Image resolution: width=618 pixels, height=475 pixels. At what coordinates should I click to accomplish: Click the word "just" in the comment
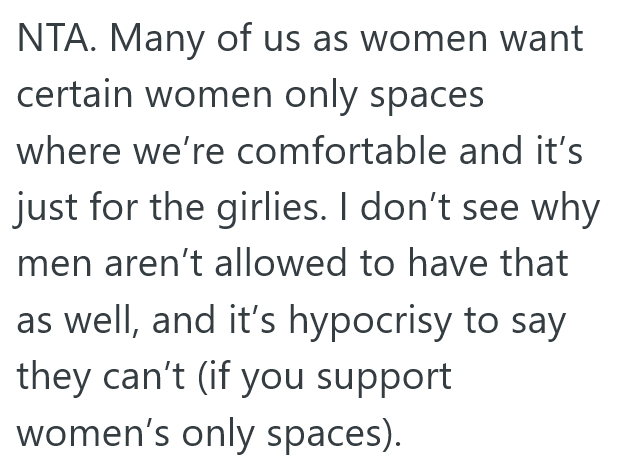45,209
